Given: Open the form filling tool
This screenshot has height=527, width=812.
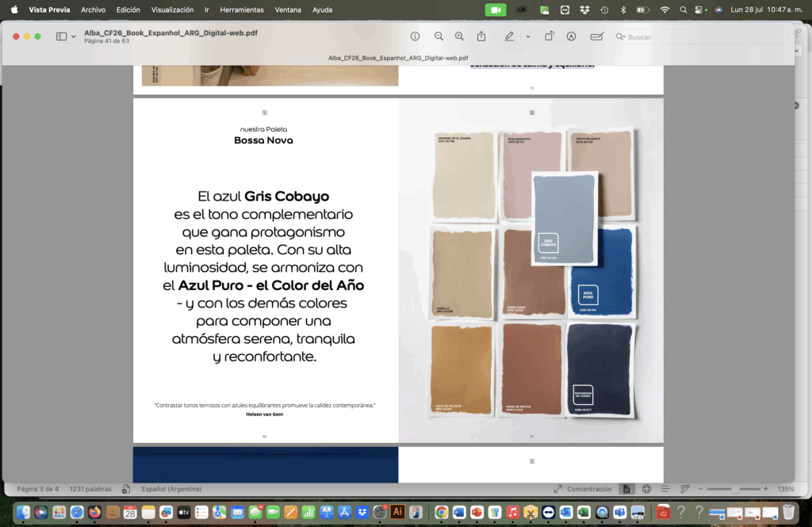Looking at the screenshot, I should click(x=596, y=36).
